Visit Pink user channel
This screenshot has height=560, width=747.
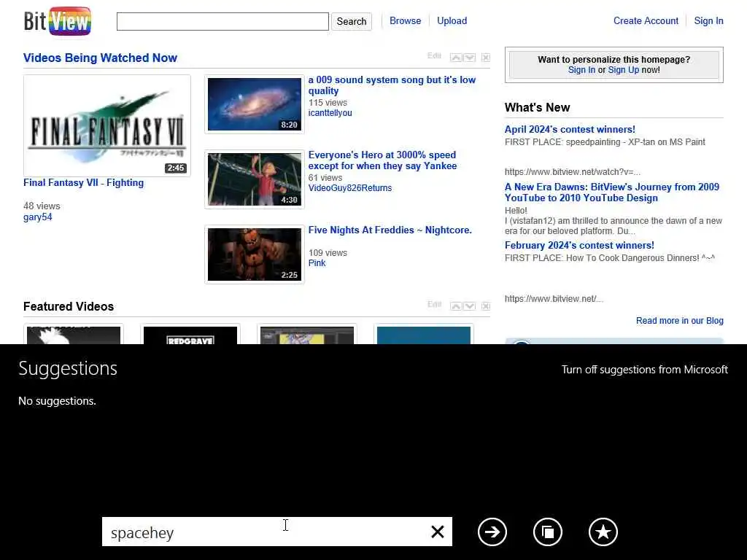pyautogui.click(x=317, y=262)
